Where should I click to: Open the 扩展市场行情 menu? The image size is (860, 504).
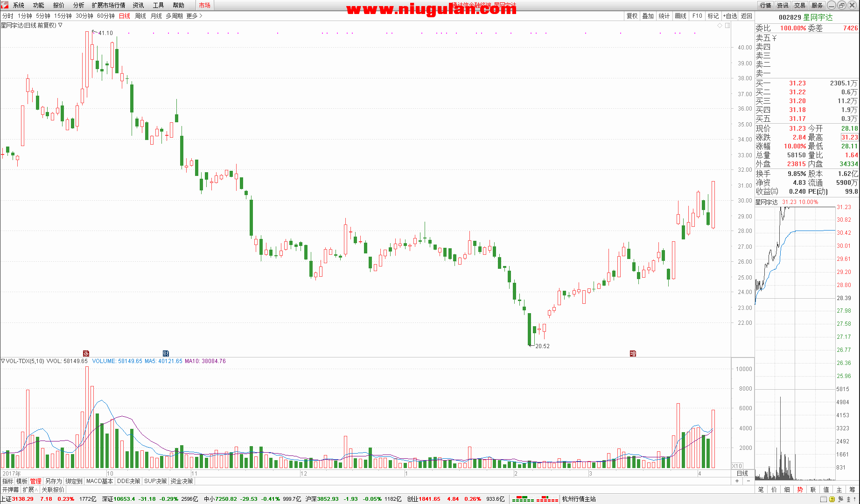point(109,5)
